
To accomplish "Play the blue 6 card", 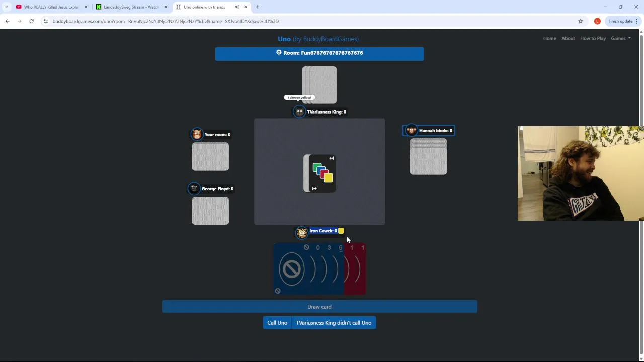I will (x=339, y=269).
